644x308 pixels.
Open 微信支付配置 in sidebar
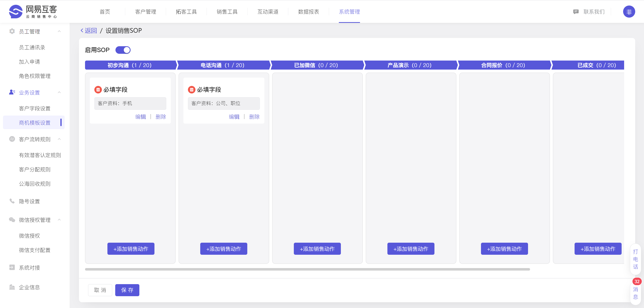[x=35, y=250]
